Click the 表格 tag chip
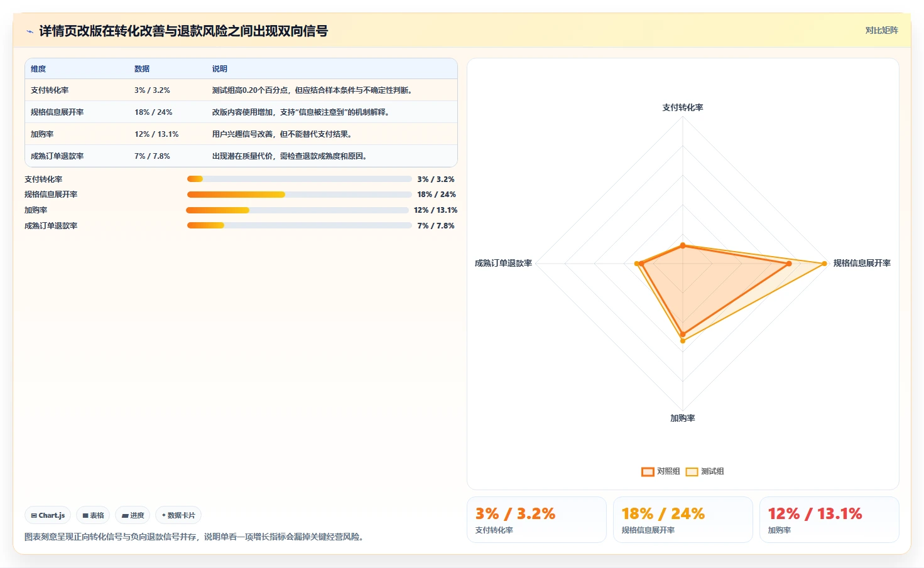Viewport: 924px width, 568px height. pyautogui.click(x=93, y=515)
